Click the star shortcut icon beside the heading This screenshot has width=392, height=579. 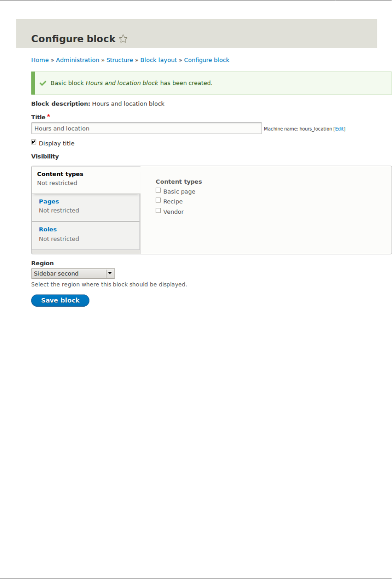click(123, 39)
